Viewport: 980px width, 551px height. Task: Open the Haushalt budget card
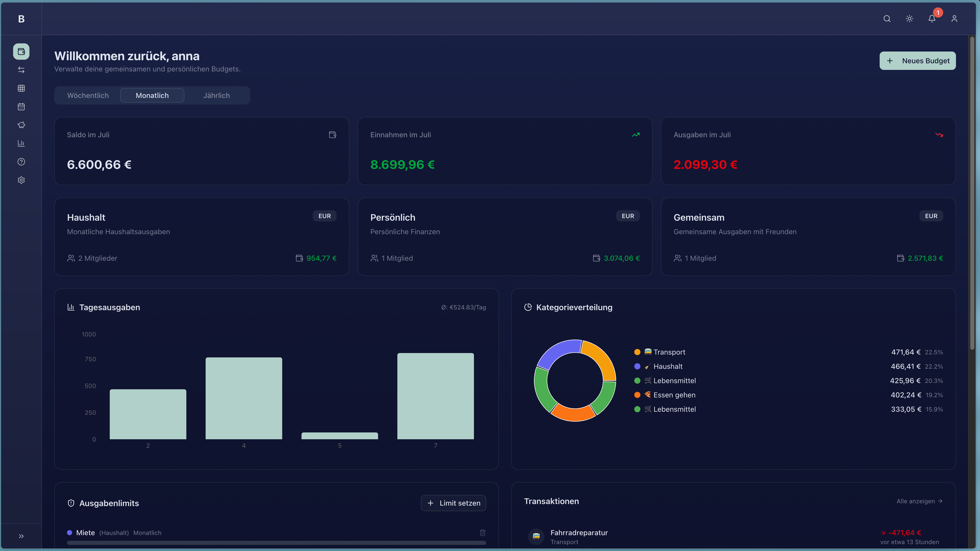[201, 237]
